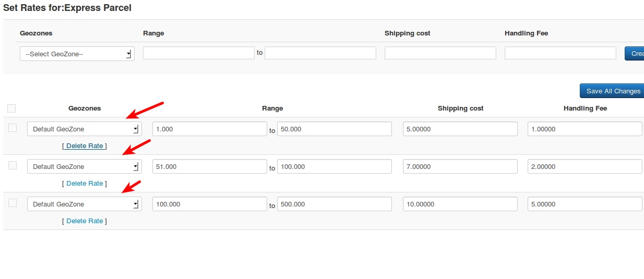Image resolution: width=644 pixels, height=279 pixels.
Task: Check the checkbox for the 100.000–500.000 rate row
Action: [x=13, y=203]
